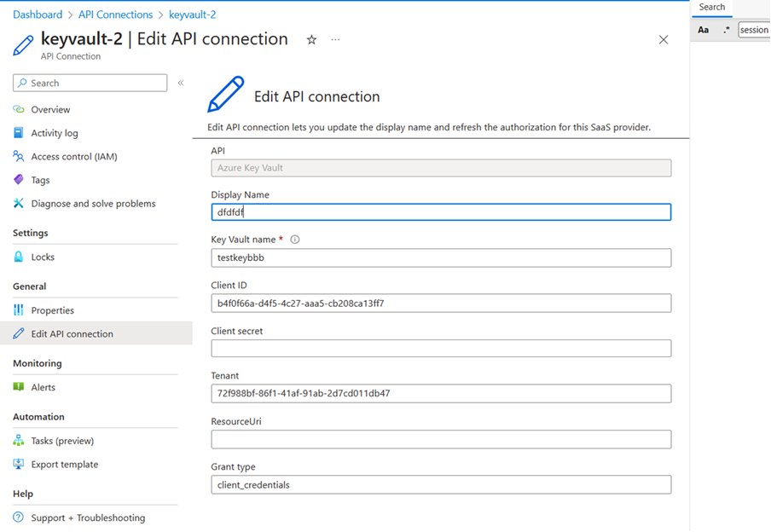Viewport: 771px width, 532px height.
Task: Switch to the Search tab
Action: 712,8
